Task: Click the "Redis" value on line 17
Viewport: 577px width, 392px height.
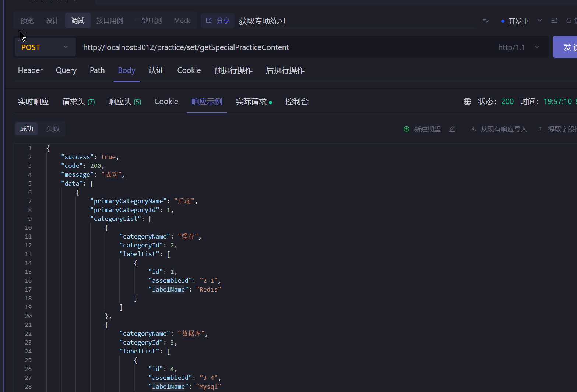Action: pos(208,289)
